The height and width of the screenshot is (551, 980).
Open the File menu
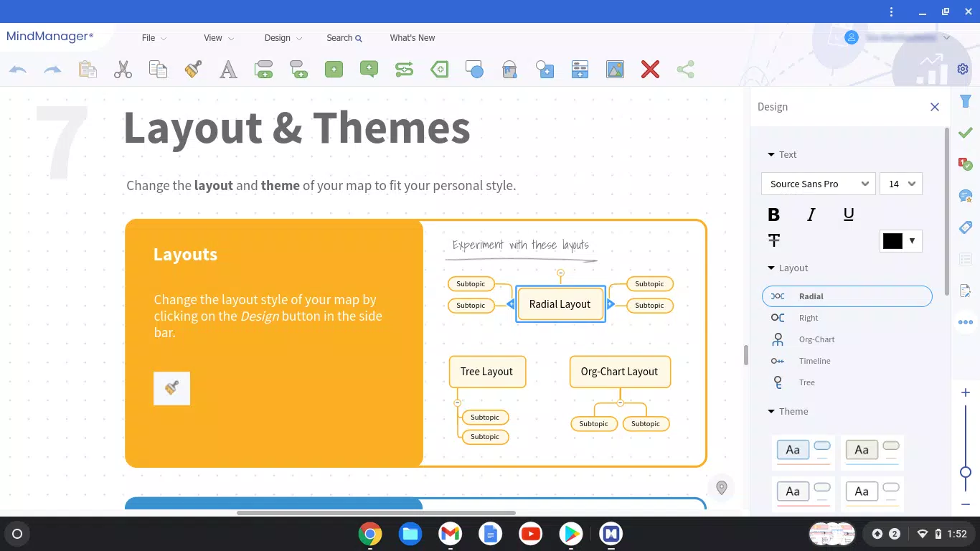coord(154,38)
